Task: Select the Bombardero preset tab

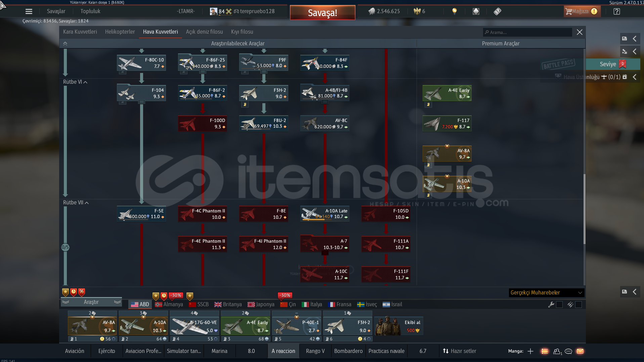Action: point(348,351)
